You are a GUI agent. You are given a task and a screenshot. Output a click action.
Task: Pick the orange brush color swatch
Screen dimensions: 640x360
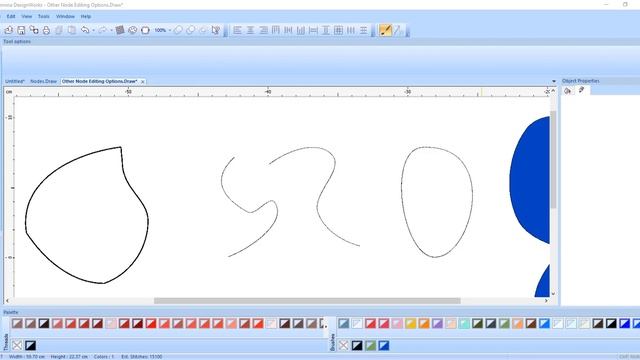(424, 324)
